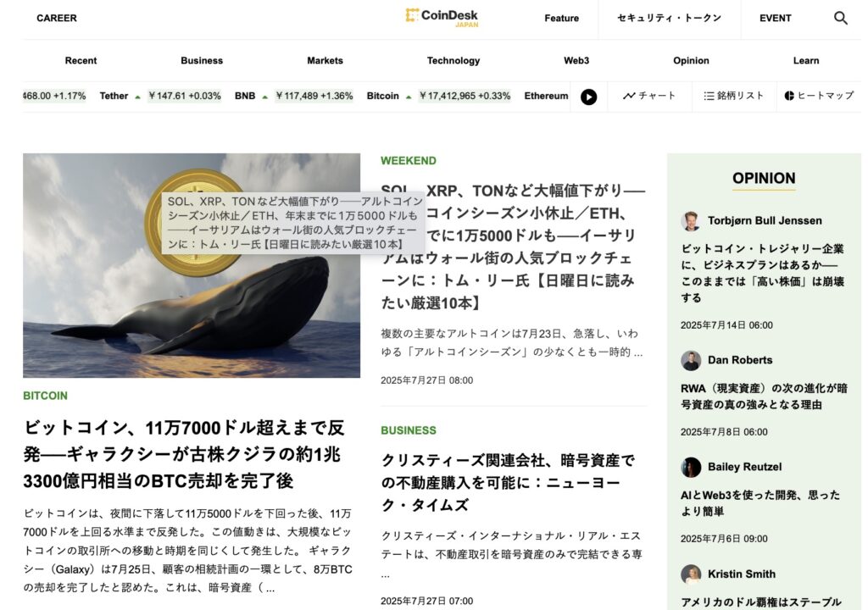Click the EVENT header link
Viewport: 868px width, 610px height.
775,19
